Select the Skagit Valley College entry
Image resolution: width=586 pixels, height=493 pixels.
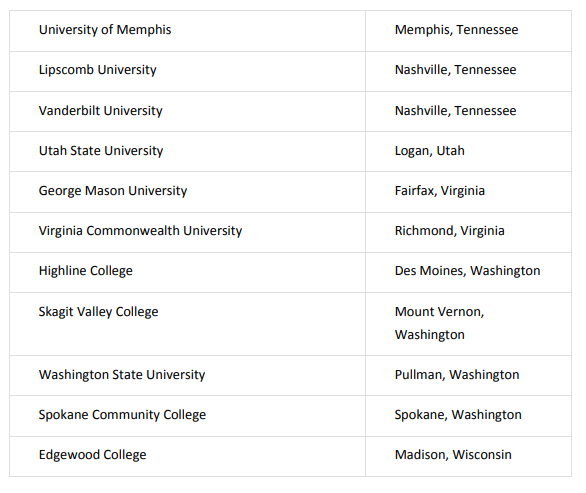[98, 312]
